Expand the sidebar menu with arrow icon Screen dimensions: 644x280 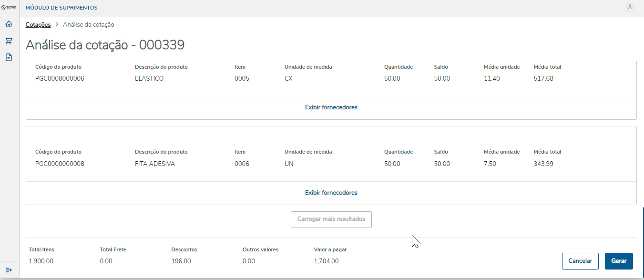tap(9, 270)
